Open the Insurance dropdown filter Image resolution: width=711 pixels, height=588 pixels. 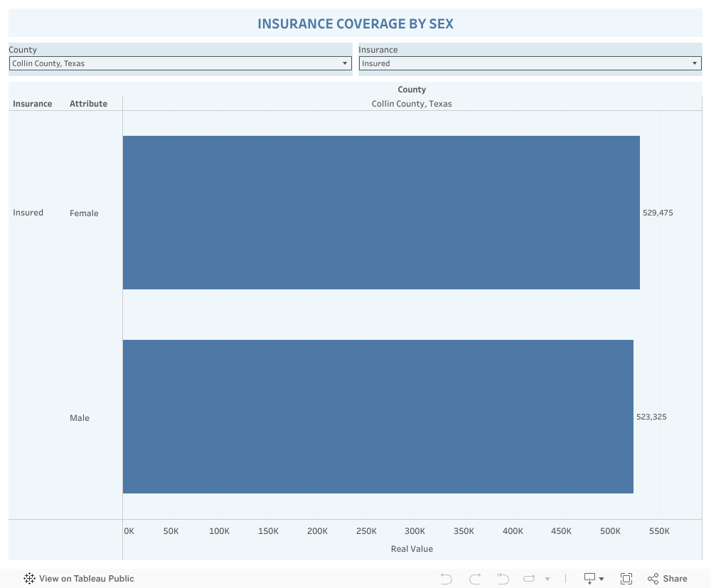pos(530,63)
